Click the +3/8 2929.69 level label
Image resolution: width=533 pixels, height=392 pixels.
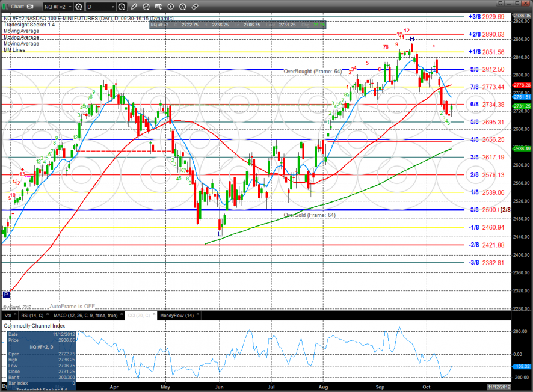click(x=487, y=17)
